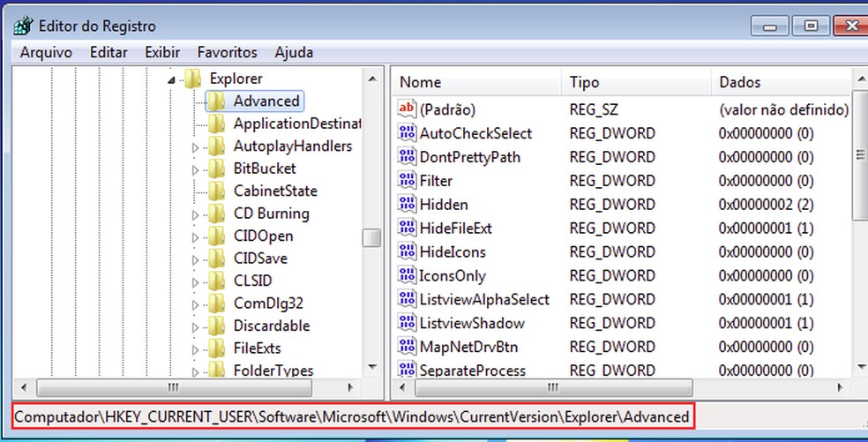Expand the CIDSave key
This screenshot has width=868, height=442.
(195, 259)
